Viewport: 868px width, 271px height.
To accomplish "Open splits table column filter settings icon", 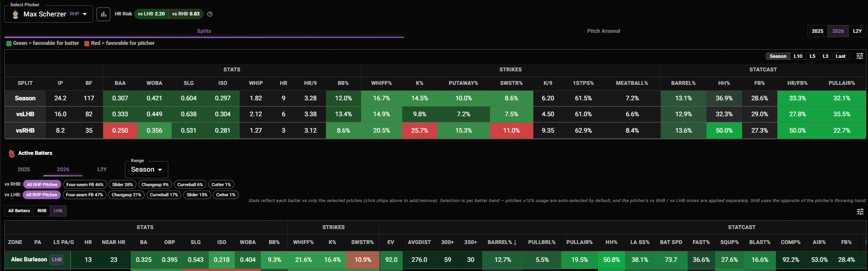I will pos(859,56).
